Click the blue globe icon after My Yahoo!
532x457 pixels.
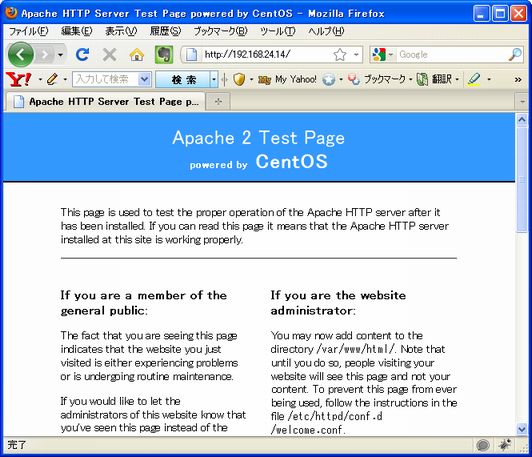pos(328,80)
